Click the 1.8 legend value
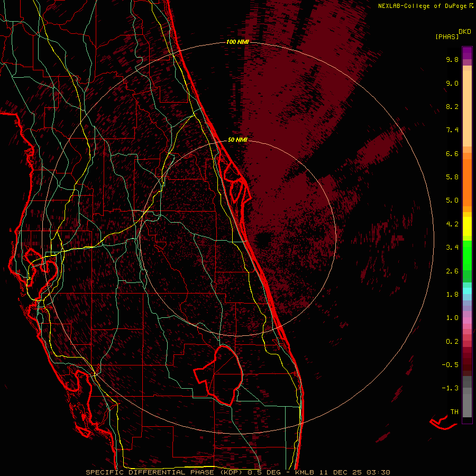Screen dimensions: 476x476 [452, 295]
